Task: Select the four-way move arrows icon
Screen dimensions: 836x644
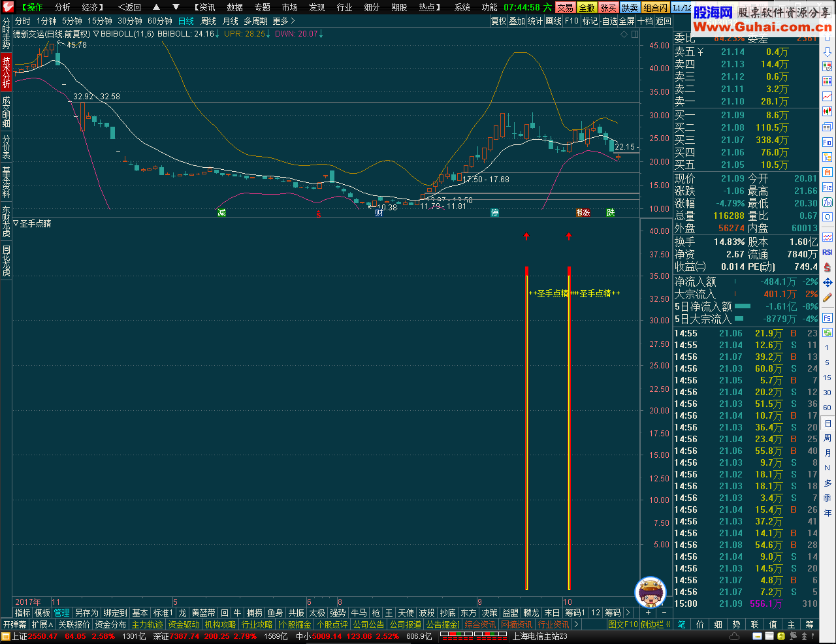Action: click(x=828, y=283)
